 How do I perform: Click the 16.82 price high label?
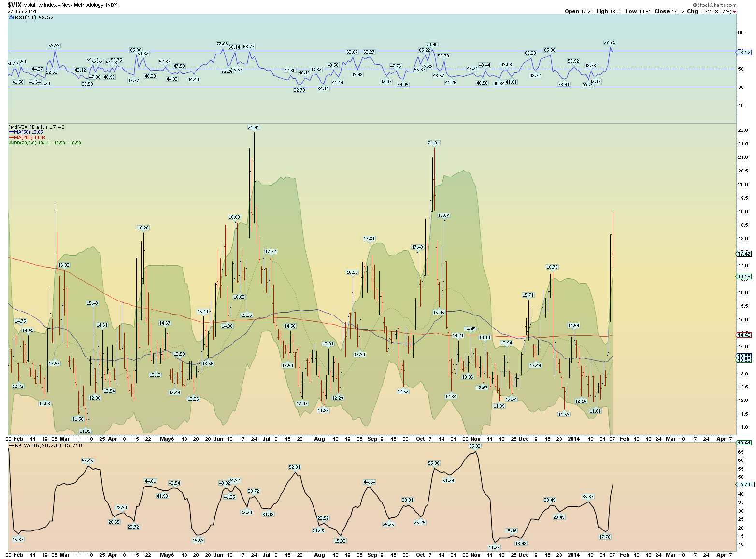coord(64,265)
